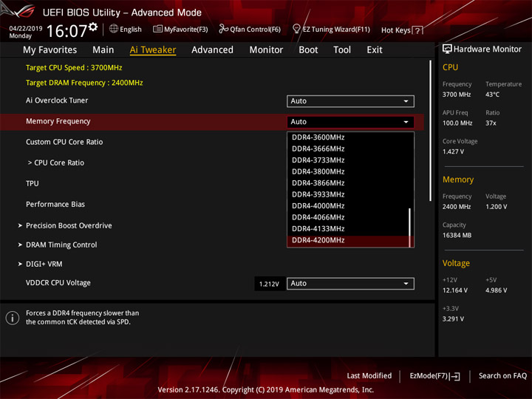Click the Qfan Control fan icon
Screen dimensions: 532x399
[x=223, y=29]
